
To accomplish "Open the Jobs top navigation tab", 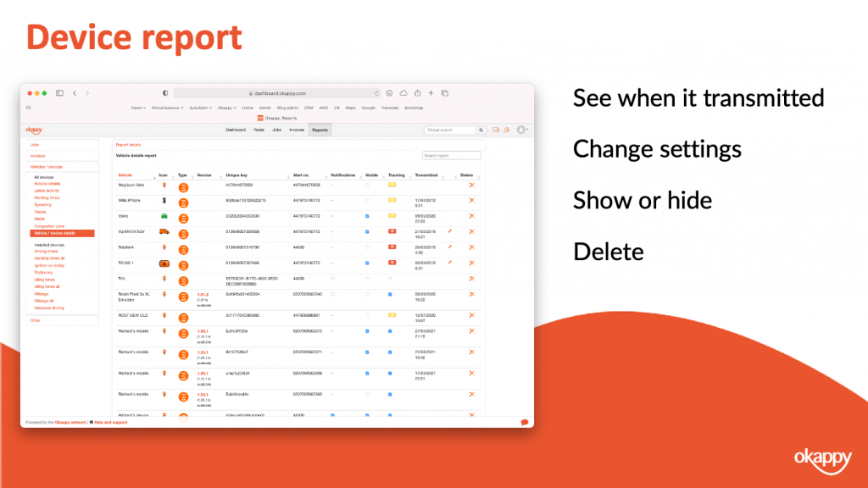I will pos(277,130).
